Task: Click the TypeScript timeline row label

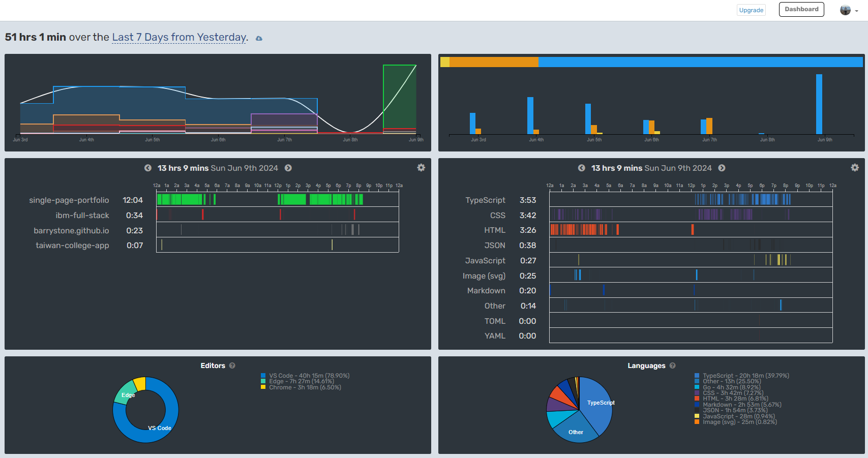Action: (x=486, y=200)
